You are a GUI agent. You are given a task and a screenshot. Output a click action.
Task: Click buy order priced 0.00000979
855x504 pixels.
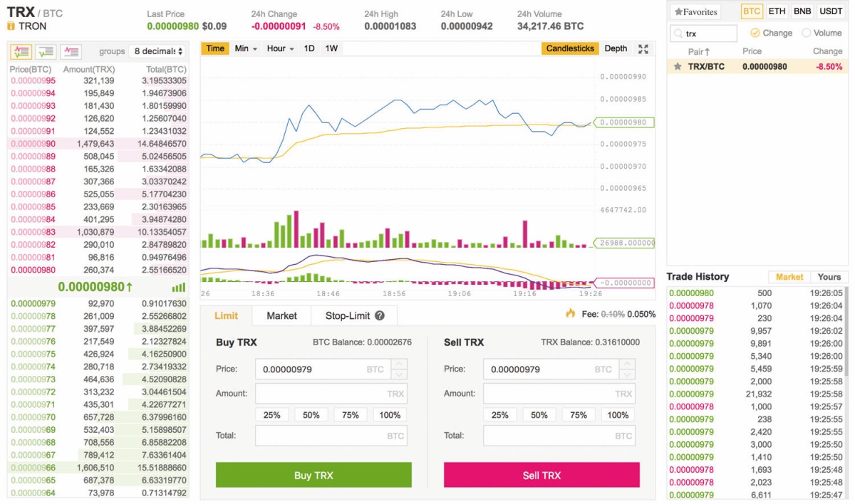[98, 303]
